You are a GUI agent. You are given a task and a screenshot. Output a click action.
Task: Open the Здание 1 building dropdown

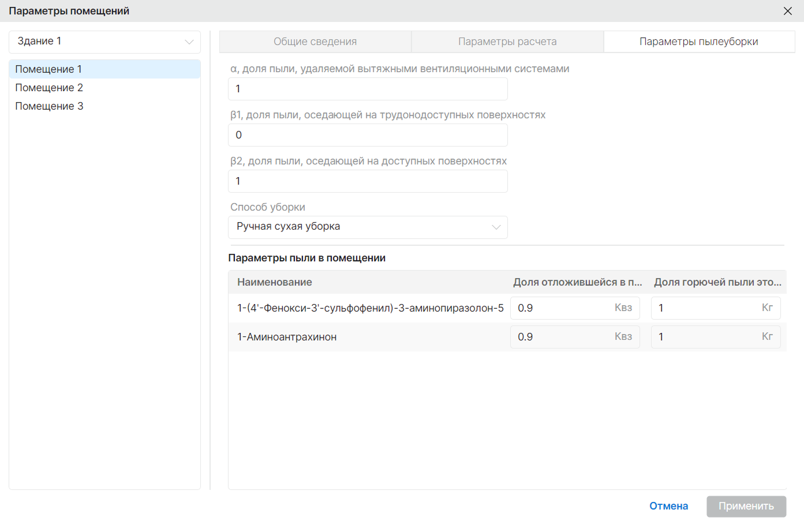tap(104, 42)
